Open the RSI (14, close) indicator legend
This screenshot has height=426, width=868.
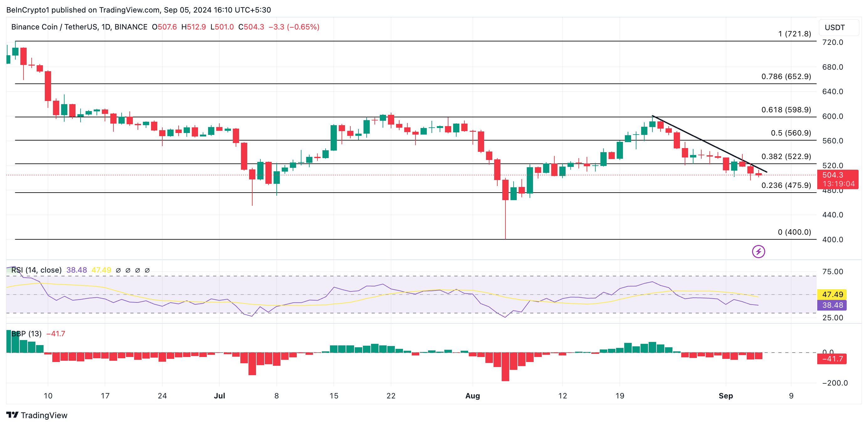(x=36, y=270)
